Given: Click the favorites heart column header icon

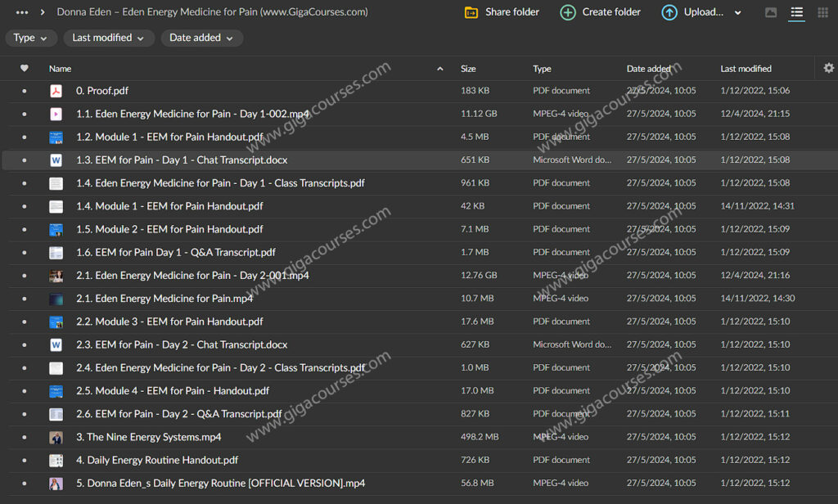Looking at the screenshot, I should tap(24, 69).
